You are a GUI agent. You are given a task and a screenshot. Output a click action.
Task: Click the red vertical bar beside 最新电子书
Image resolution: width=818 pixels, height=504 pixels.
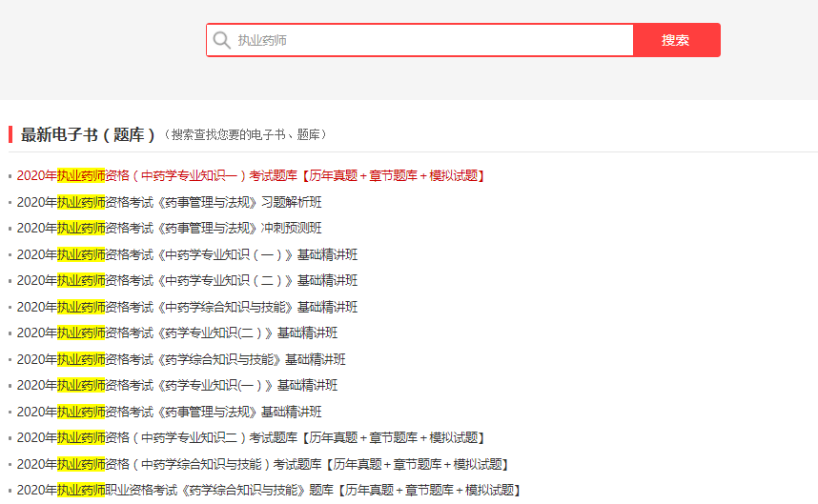[x=10, y=134]
